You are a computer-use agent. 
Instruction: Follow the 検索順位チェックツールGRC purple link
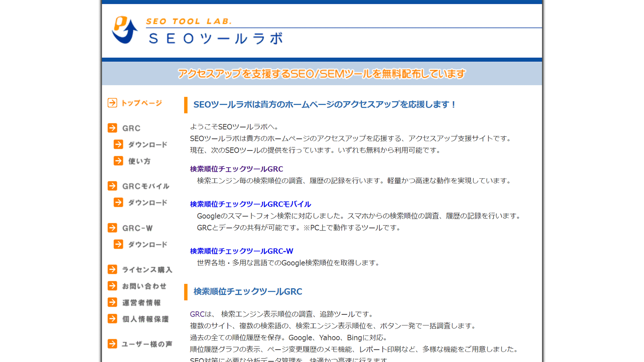point(236,169)
